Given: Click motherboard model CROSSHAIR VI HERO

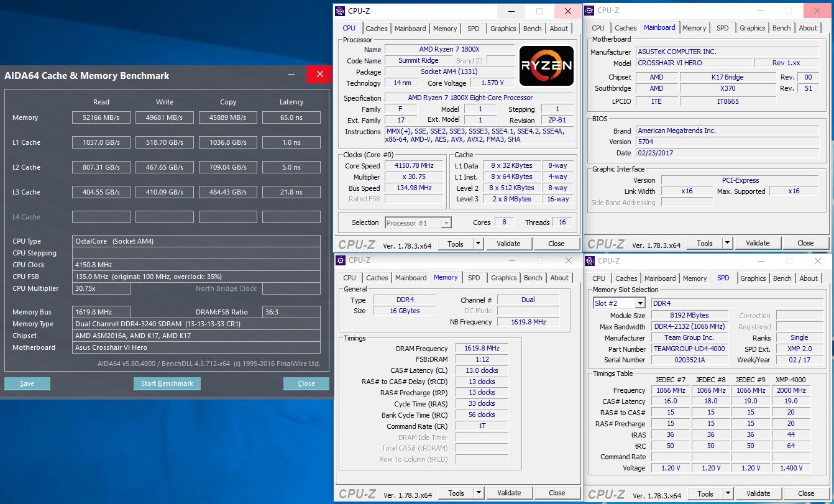Looking at the screenshot, I should [x=694, y=63].
